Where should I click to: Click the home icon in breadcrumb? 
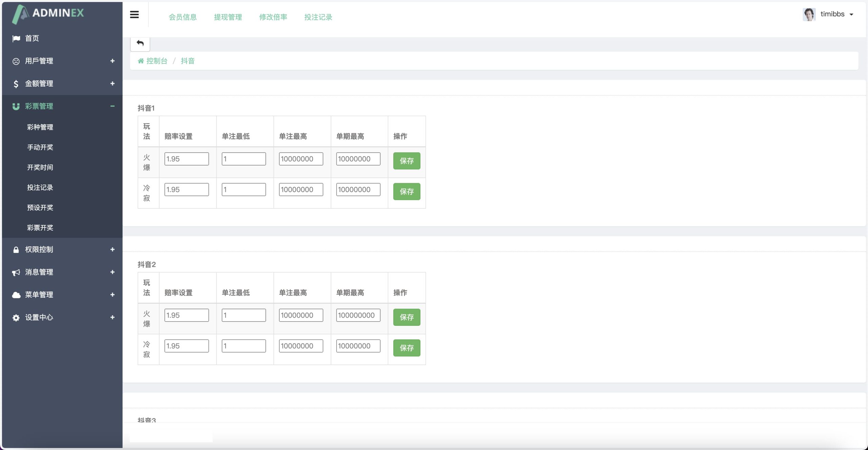pos(141,61)
